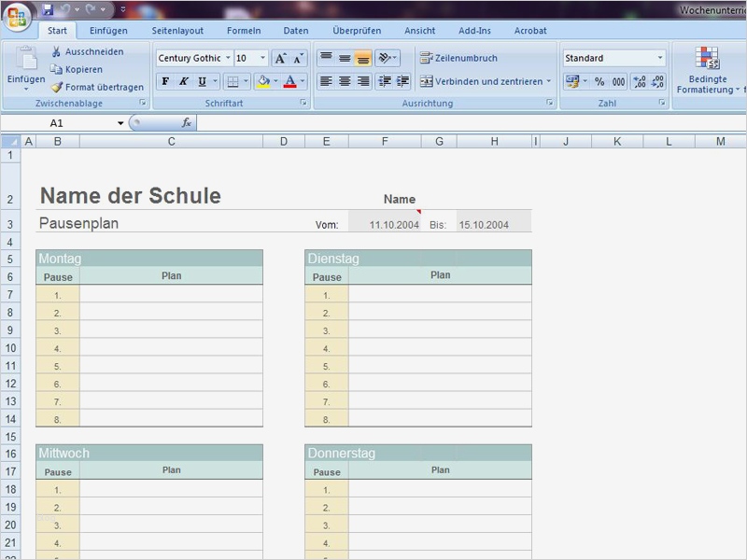Toggle bottom align highlighted button
Image resolution: width=747 pixels, height=560 pixels.
[x=362, y=58]
